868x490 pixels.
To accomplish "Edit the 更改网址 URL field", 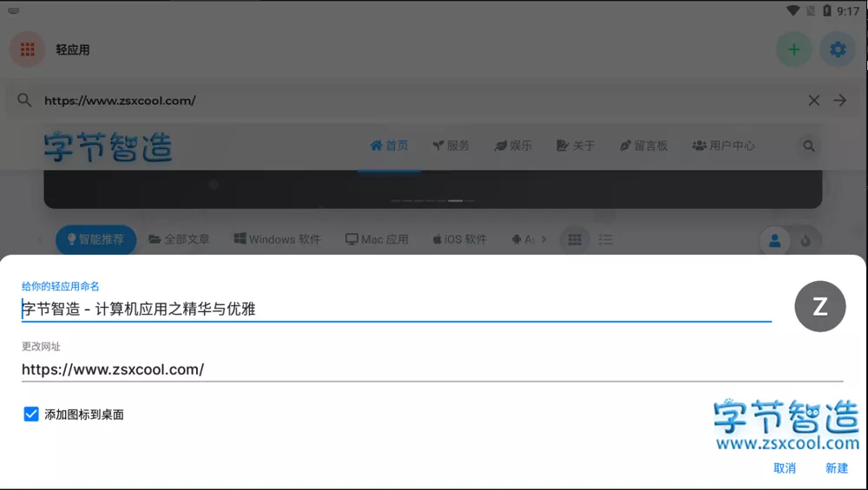I will pos(432,369).
